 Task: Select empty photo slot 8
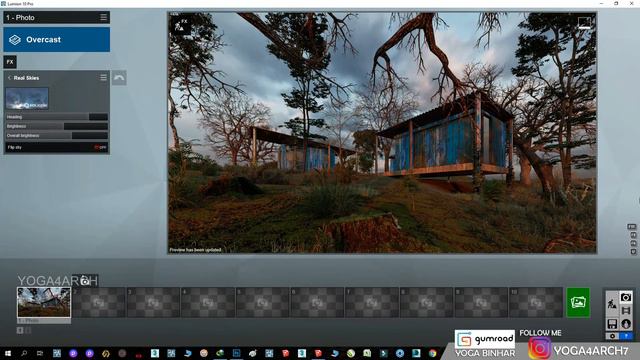tap(427, 302)
